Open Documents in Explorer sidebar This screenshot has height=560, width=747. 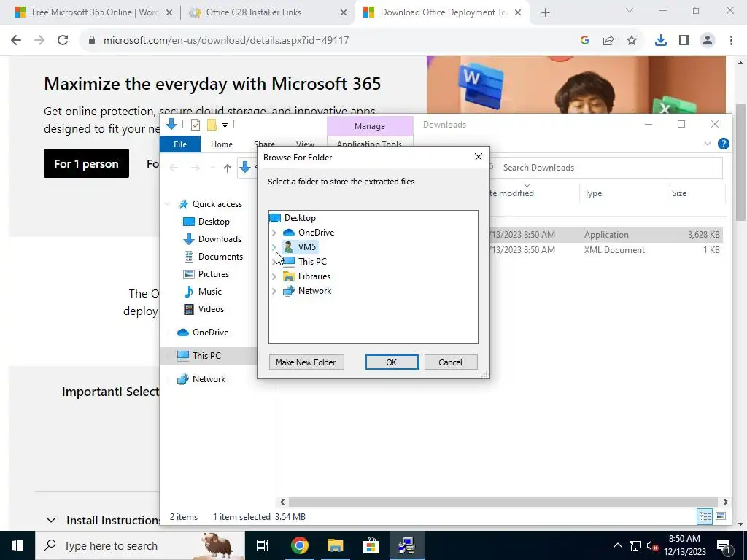tap(214, 257)
